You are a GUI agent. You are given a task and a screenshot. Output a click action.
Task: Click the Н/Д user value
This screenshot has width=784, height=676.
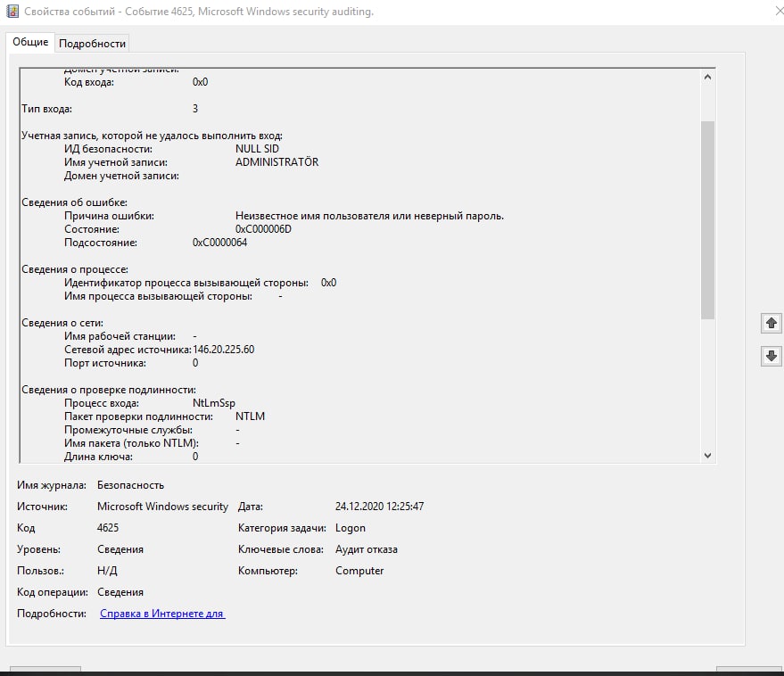(x=107, y=571)
